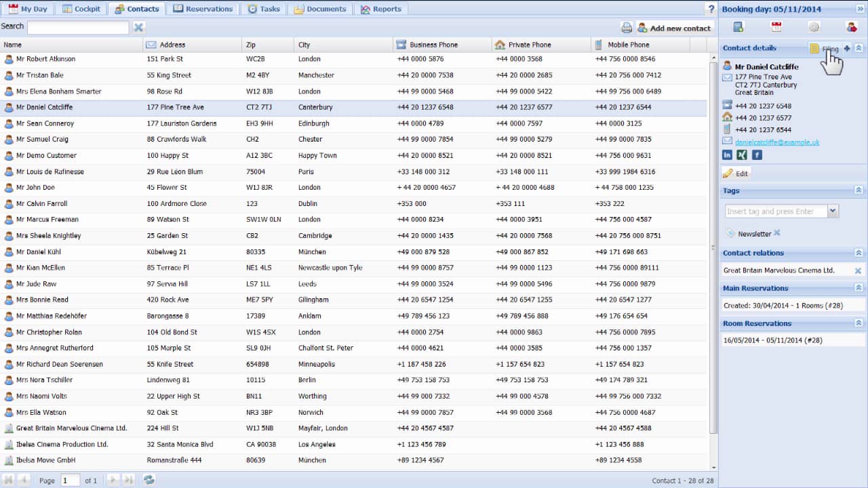Click the page number input field

pos(70,481)
